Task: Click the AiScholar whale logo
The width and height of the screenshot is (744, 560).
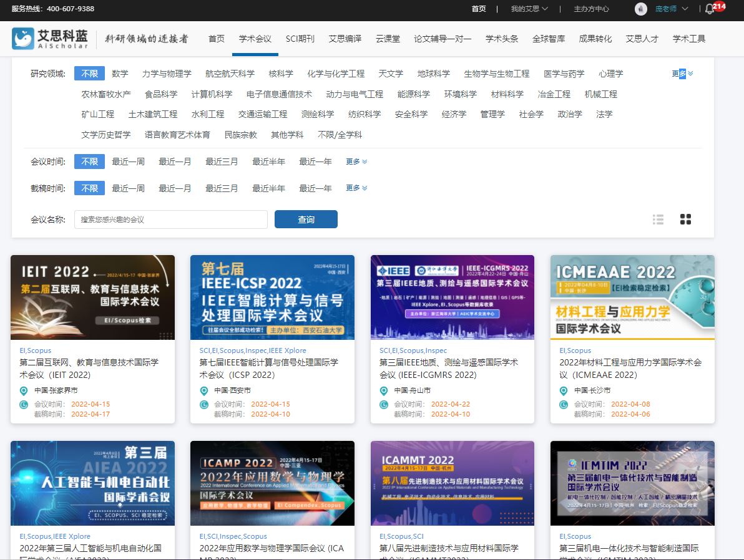Action: point(23,39)
